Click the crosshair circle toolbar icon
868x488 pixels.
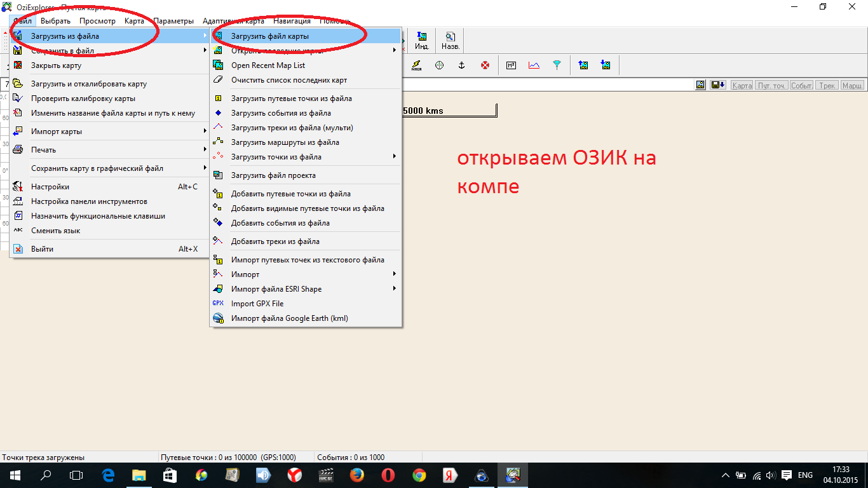click(x=439, y=65)
